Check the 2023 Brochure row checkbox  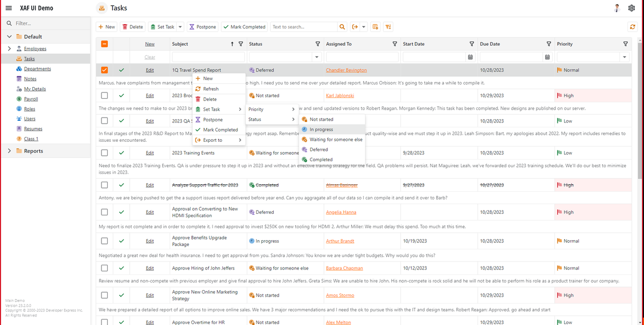pos(105,96)
